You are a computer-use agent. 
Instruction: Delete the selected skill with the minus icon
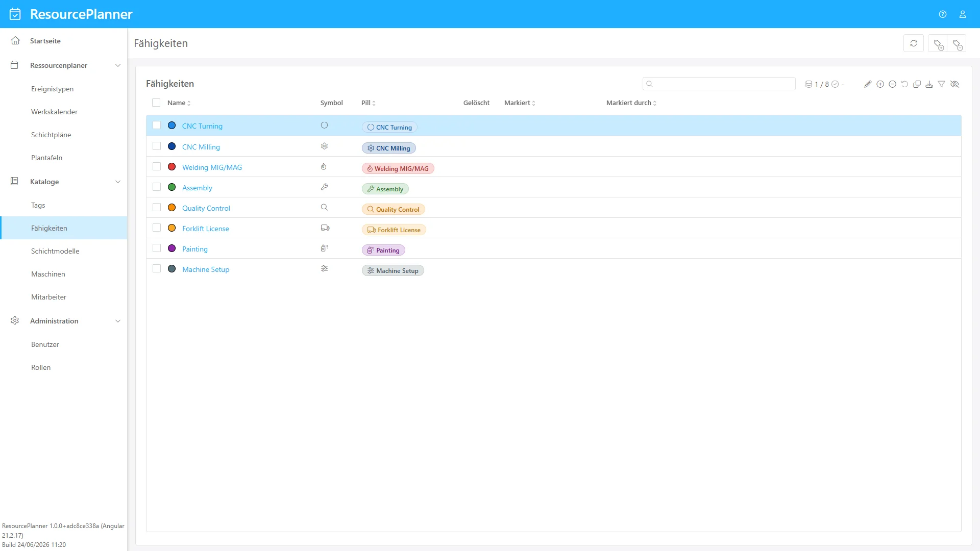(x=892, y=84)
